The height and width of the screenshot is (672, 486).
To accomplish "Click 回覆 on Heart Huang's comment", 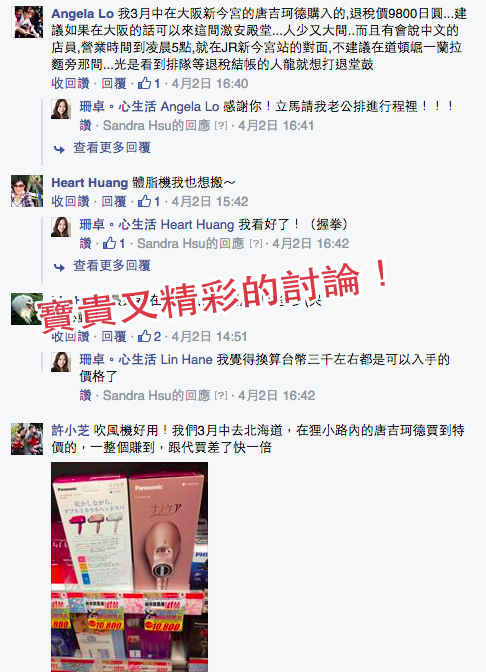I will click(x=114, y=201).
